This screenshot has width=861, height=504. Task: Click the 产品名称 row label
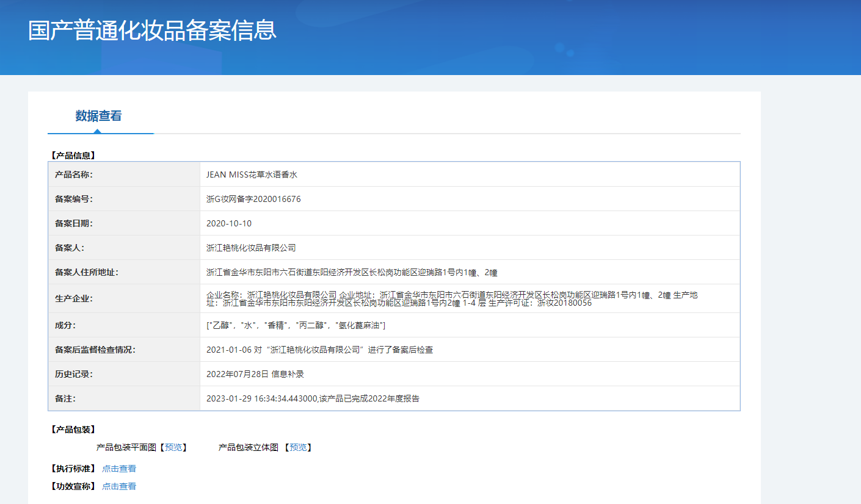(x=74, y=175)
